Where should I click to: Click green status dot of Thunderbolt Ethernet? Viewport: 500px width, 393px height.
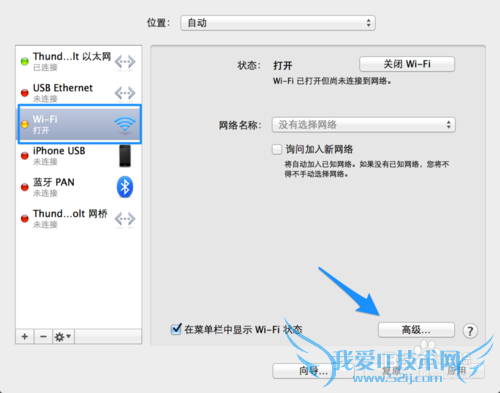coord(25,61)
